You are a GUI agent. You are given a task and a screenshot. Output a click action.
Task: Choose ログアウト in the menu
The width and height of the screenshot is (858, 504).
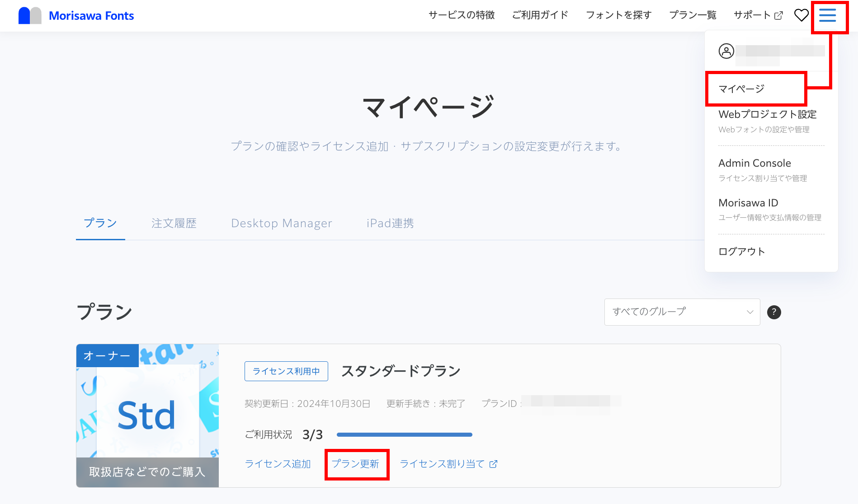pyautogui.click(x=742, y=252)
